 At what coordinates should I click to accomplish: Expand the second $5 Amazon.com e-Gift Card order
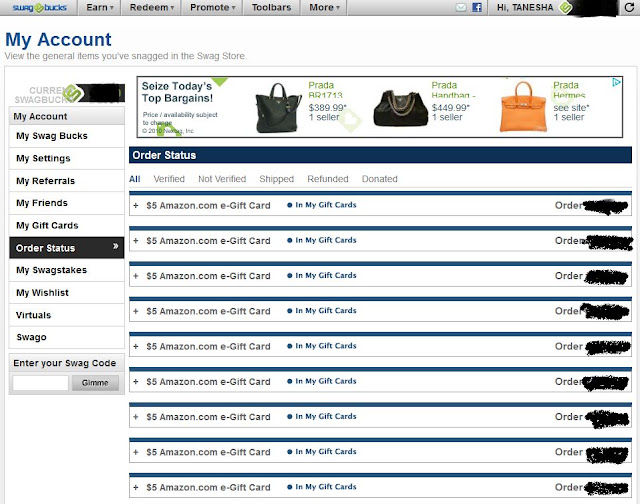136,240
